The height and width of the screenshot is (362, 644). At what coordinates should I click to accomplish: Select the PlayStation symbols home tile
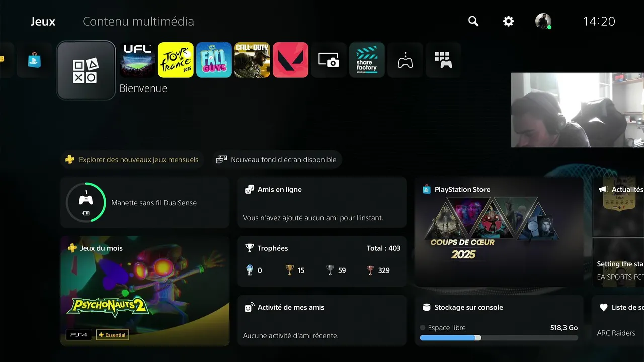coord(86,70)
